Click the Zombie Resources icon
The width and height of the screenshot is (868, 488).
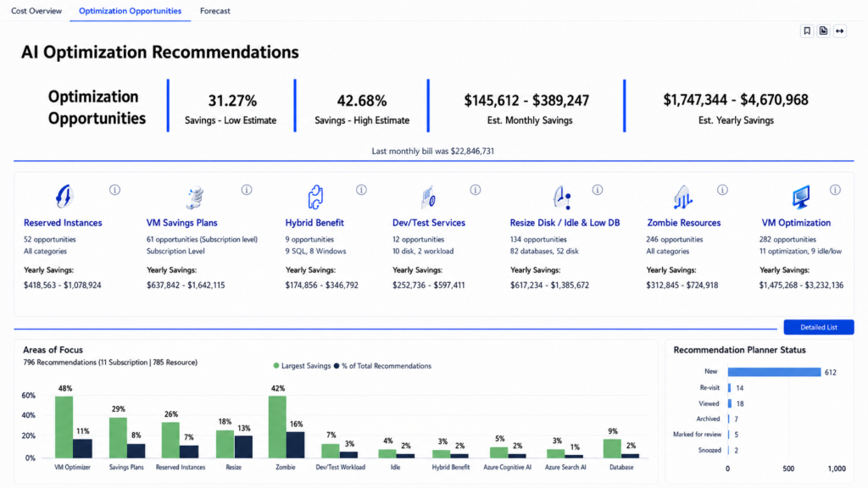[682, 197]
